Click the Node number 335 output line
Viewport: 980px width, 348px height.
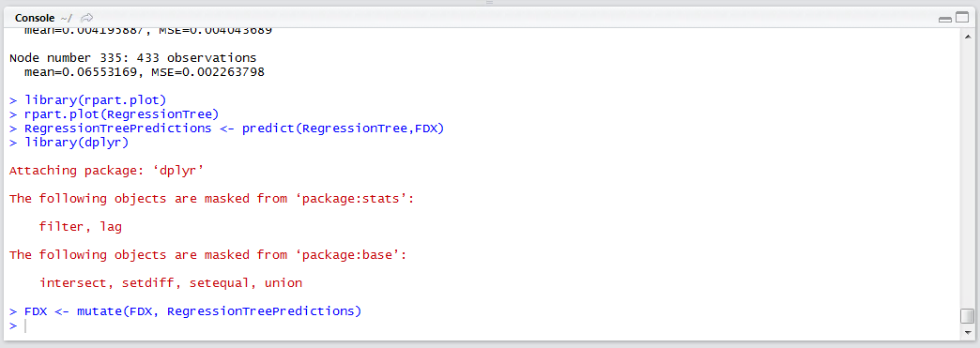click(132, 58)
